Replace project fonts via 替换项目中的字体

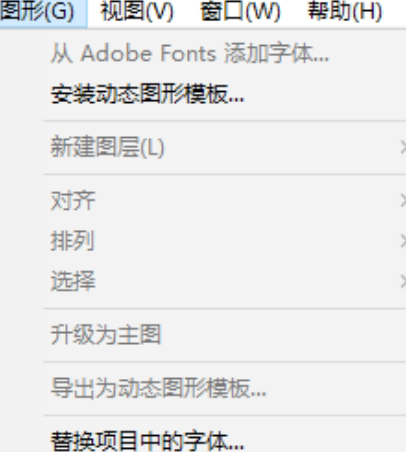pos(225,440)
